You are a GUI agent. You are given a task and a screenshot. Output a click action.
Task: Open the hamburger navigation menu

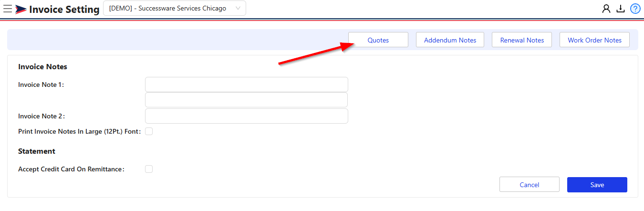(x=8, y=9)
